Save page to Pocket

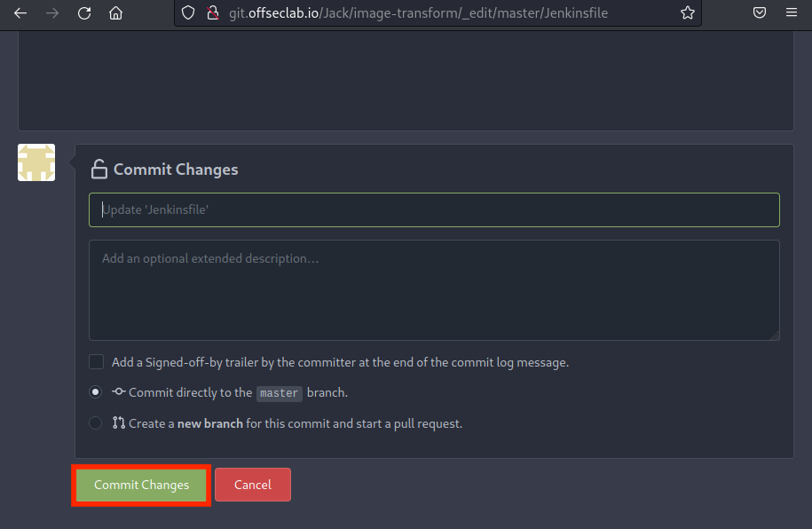pos(760,13)
